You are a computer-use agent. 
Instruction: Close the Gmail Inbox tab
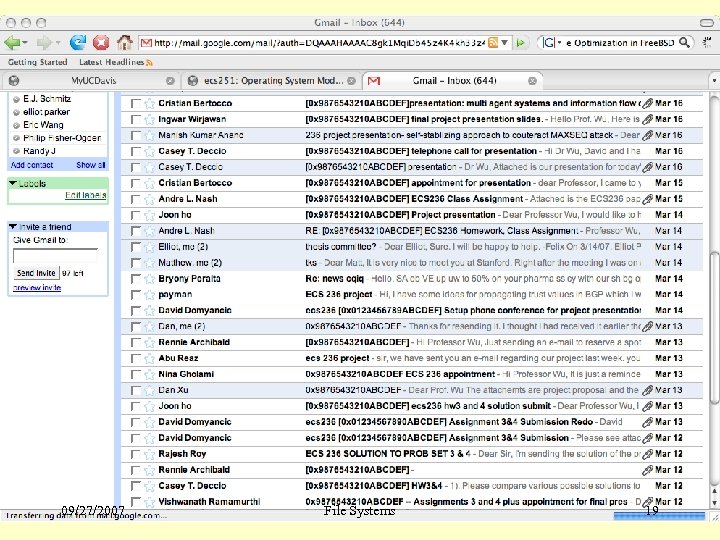point(532,81)
